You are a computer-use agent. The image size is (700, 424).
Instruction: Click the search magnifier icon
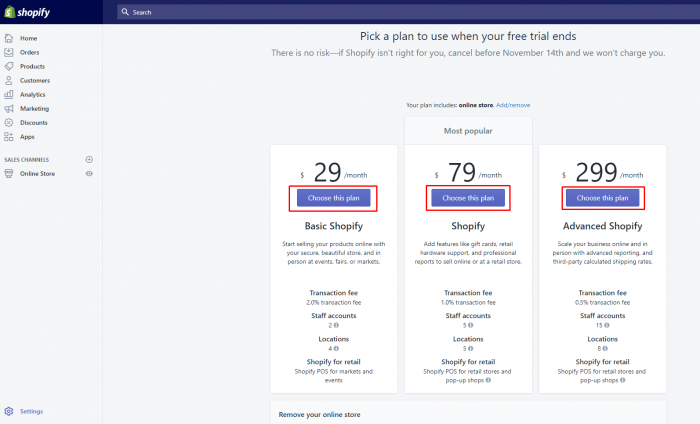pos(125,12)
